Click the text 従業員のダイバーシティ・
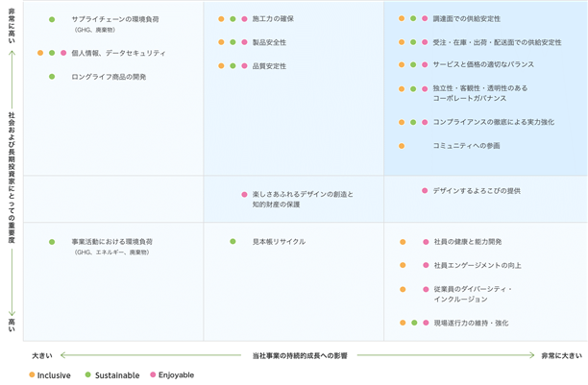 pos(473,289)
